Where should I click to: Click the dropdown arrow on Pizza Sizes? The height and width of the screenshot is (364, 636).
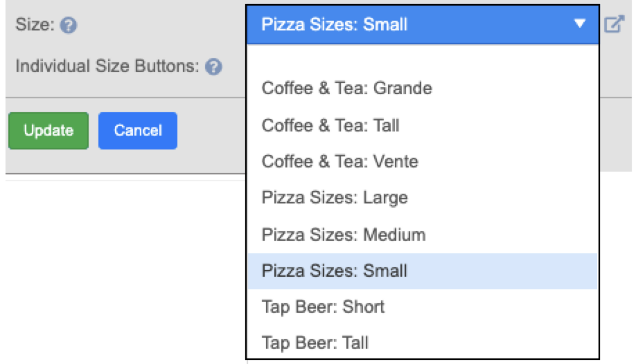(580, 24)
